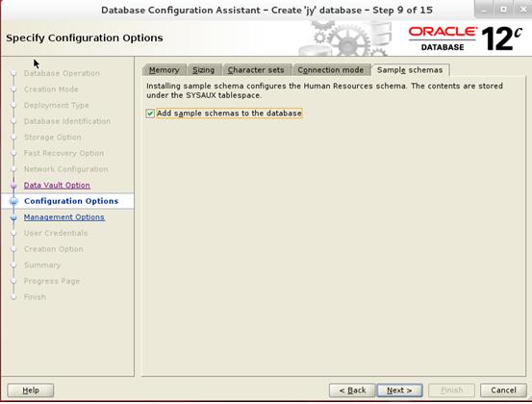Select the Configuration Options step
This screenshot has width=532, height=404.
71,201
